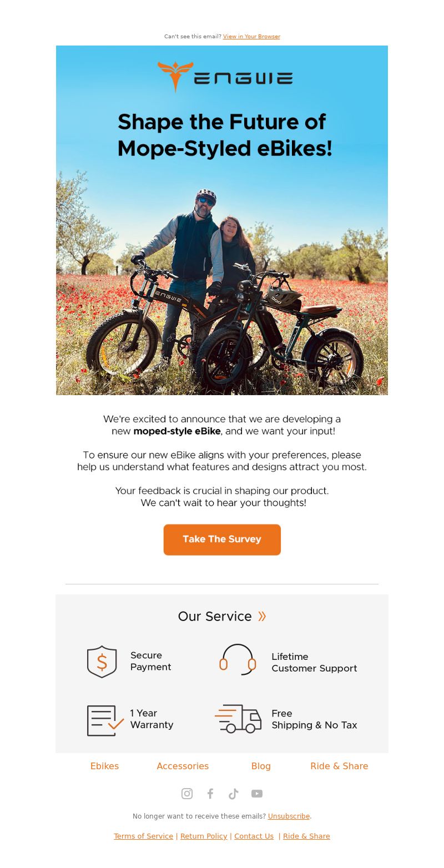Viewport: 444px width, 868px height.
Task: Click the Take The Survey button
Action: 222,539
